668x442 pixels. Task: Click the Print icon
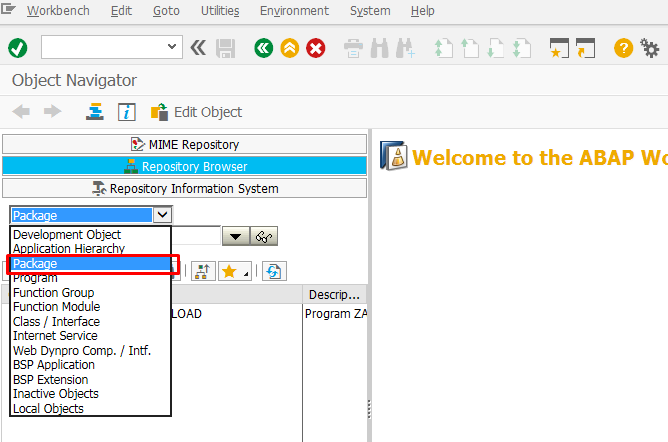[354, 48]
